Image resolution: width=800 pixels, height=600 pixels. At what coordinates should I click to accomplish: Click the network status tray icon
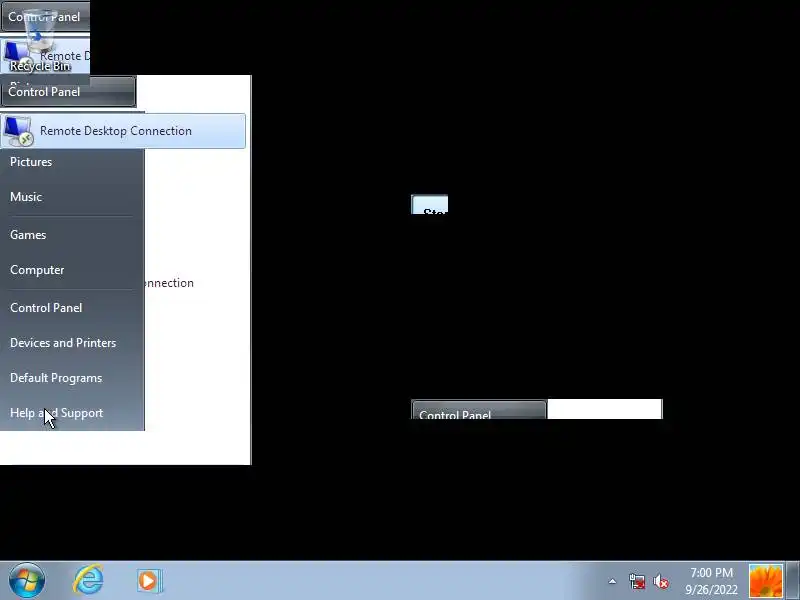(x=637, y=581)
